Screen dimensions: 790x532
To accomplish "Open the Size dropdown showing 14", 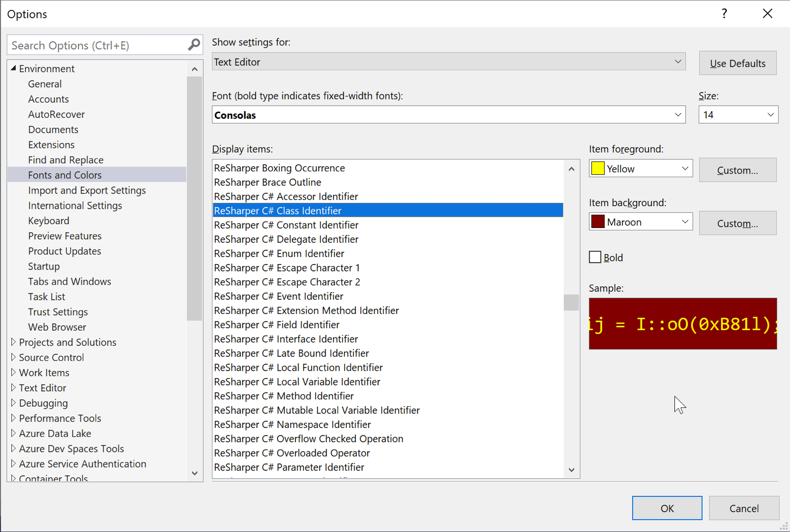I will [738, 114].
